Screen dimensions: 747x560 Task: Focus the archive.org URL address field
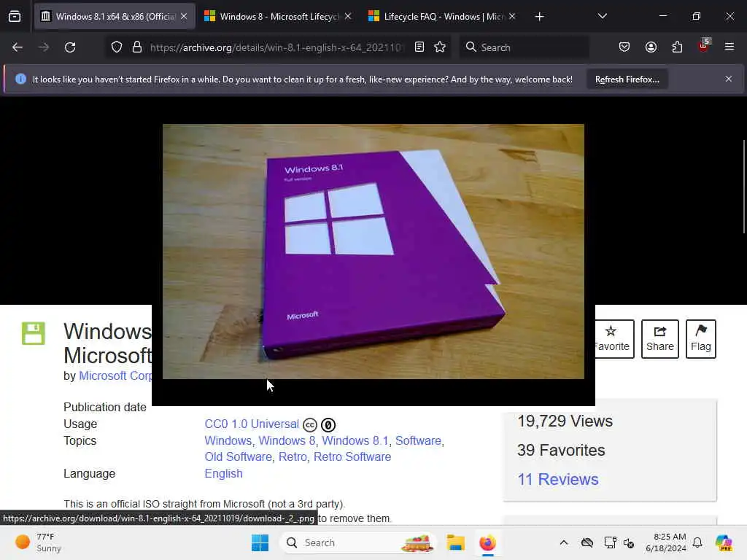(x=276, y=47)
